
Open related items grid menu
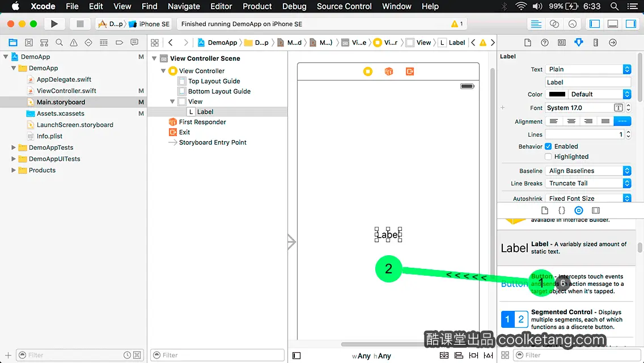coord(155,43)
